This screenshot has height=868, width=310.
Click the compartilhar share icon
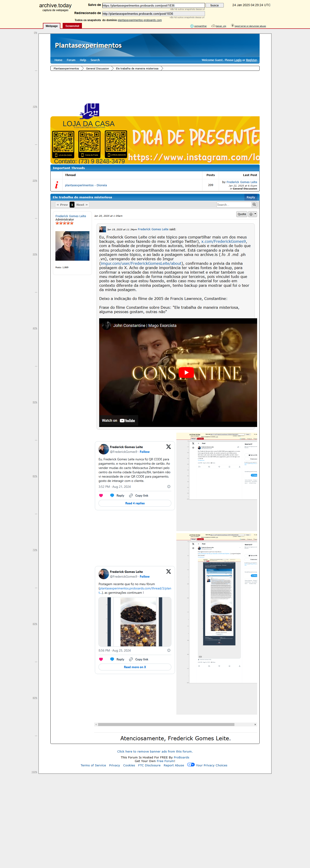pyautogui.click(x=192, y=26)
